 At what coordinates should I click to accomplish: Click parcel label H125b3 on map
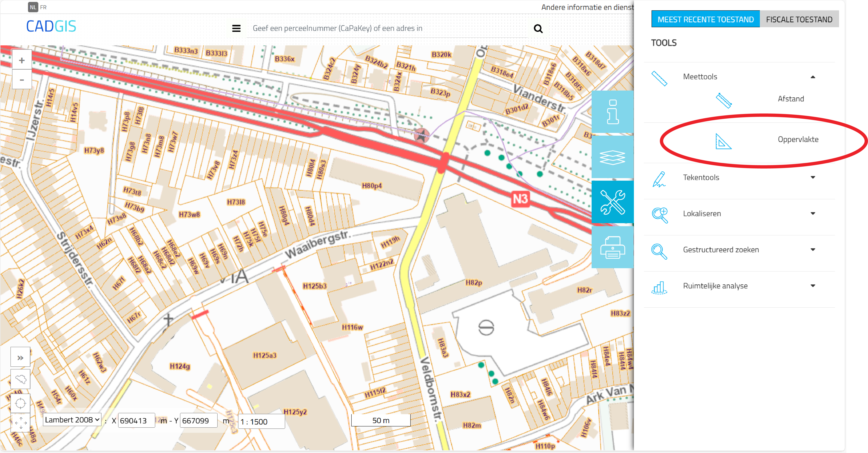click(x=314, y=286)
